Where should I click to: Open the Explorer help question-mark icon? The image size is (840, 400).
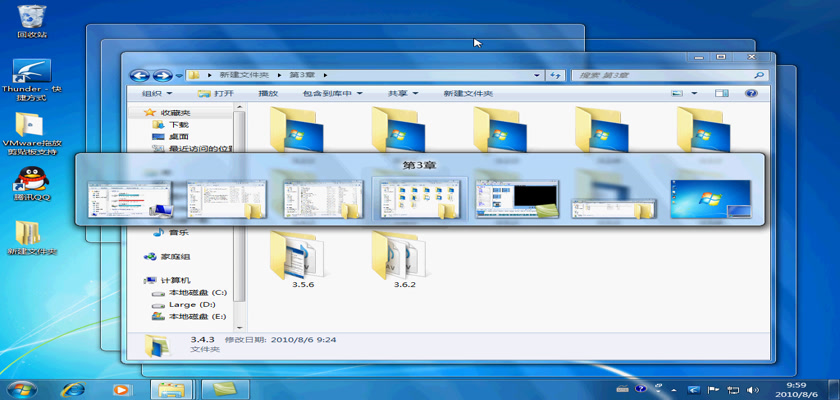[751, 93]
